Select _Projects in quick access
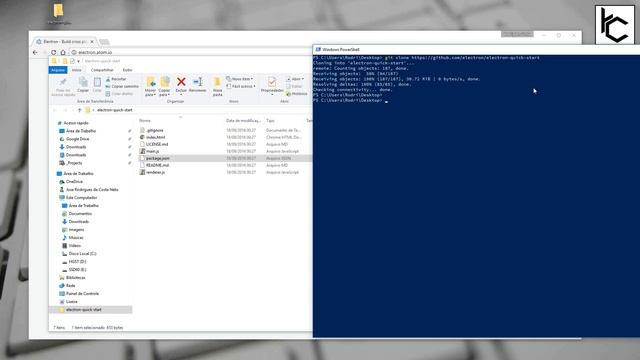 74,163
